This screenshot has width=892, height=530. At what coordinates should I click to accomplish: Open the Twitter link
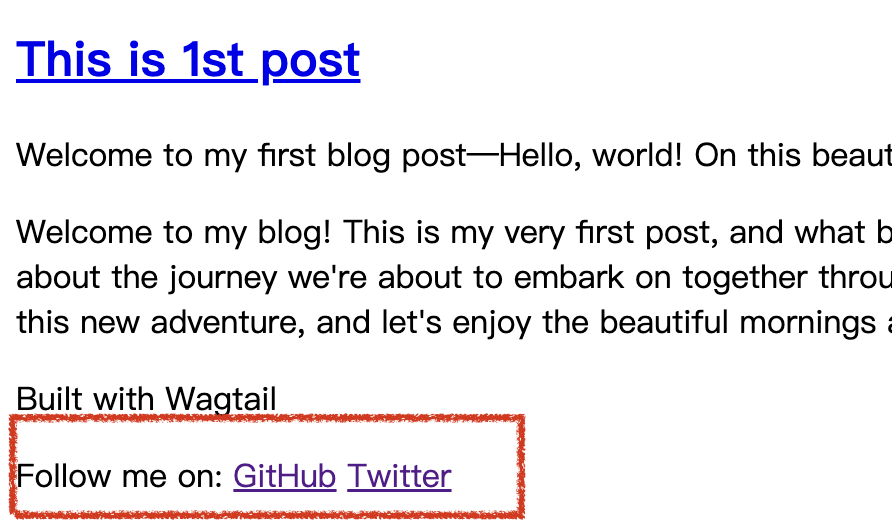(x=399, y=476)
